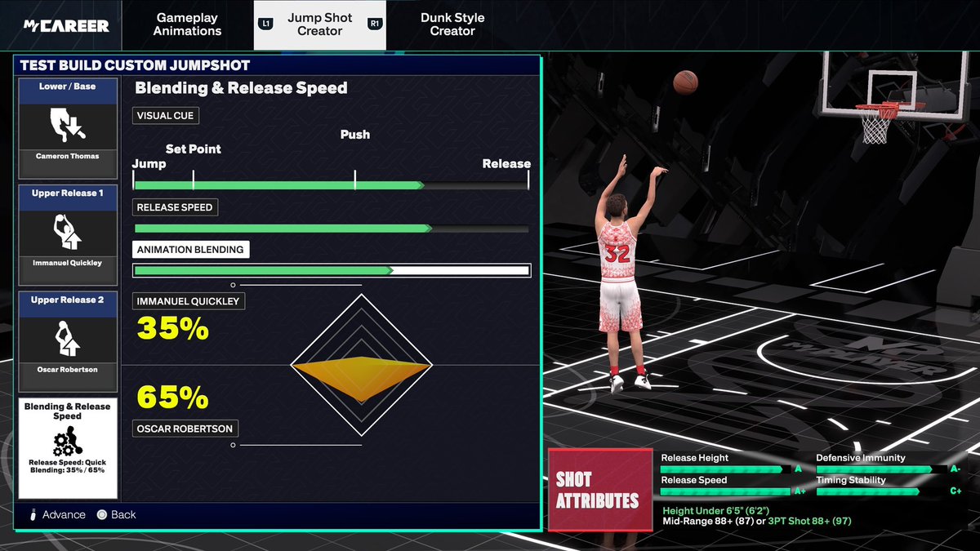
Task: Select the Blending & Release Speed card
Action: 68,448
